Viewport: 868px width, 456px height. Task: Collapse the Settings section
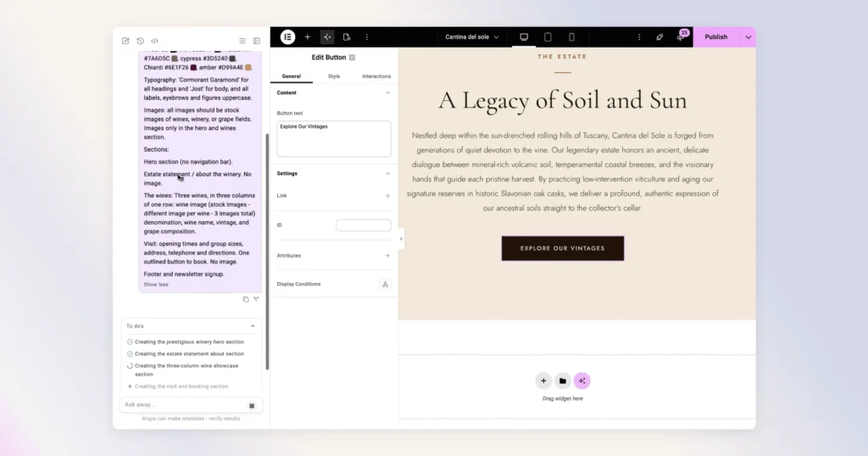387,174
